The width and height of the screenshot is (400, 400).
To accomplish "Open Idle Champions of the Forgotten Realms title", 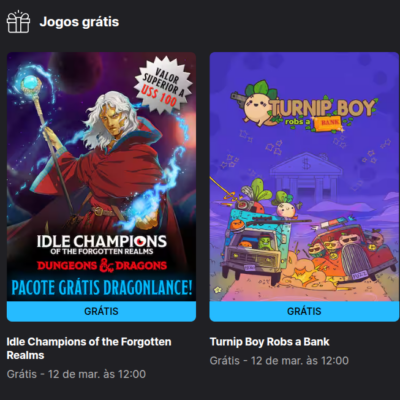I will click(x=89, y=348).
